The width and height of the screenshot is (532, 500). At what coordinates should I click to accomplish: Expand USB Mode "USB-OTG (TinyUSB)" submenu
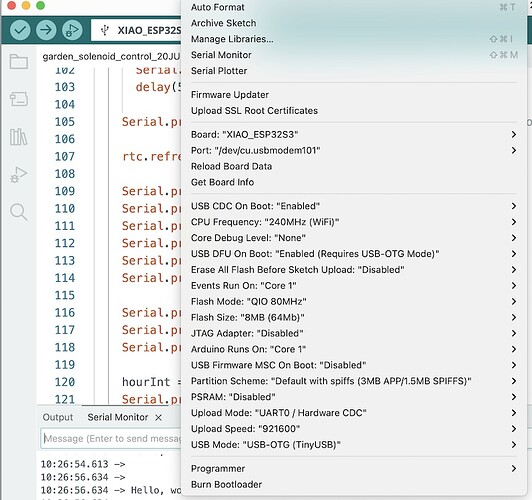353,445
